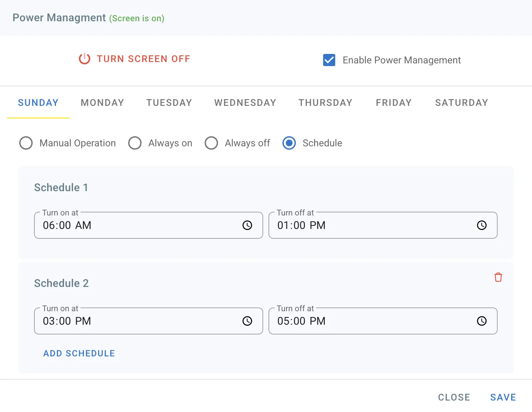Delete Schedule 2 with the trash icon
This screenshot has height=412, width=532.
tap(498, 277)
